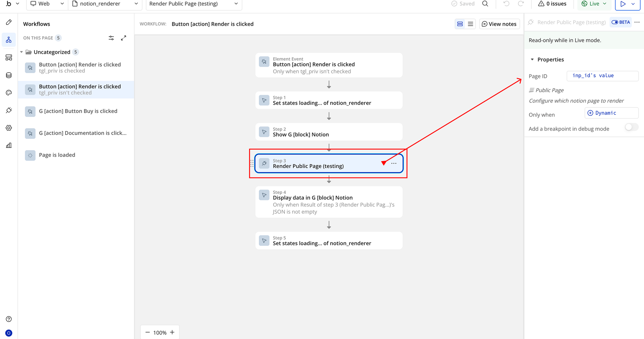
Task: Click the 100% zoom level value
Action: (x=160, y=333)
